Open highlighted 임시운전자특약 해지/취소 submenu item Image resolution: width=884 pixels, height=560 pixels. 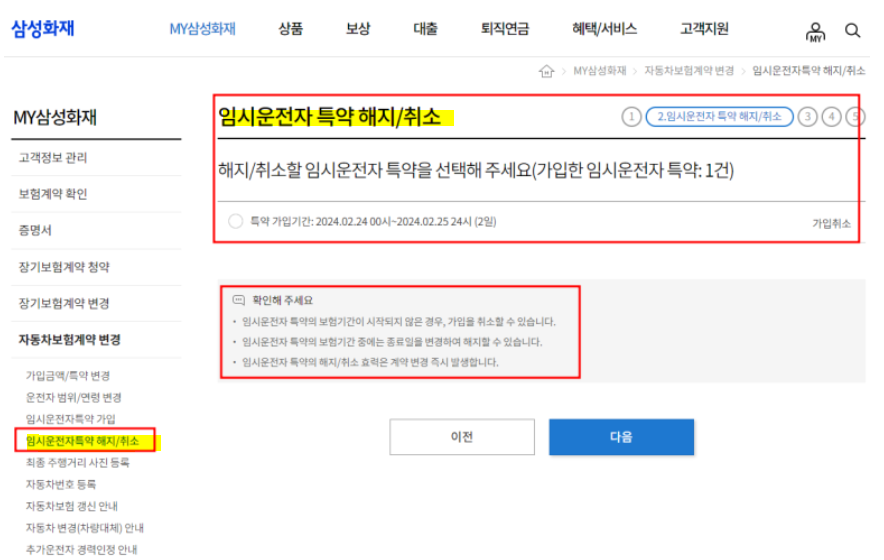tap(82, 441)
